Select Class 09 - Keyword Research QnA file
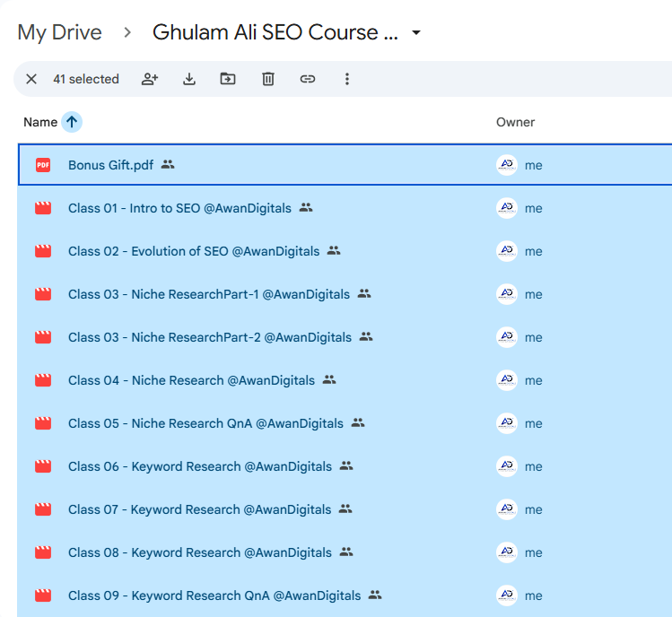 coord(214,595)
